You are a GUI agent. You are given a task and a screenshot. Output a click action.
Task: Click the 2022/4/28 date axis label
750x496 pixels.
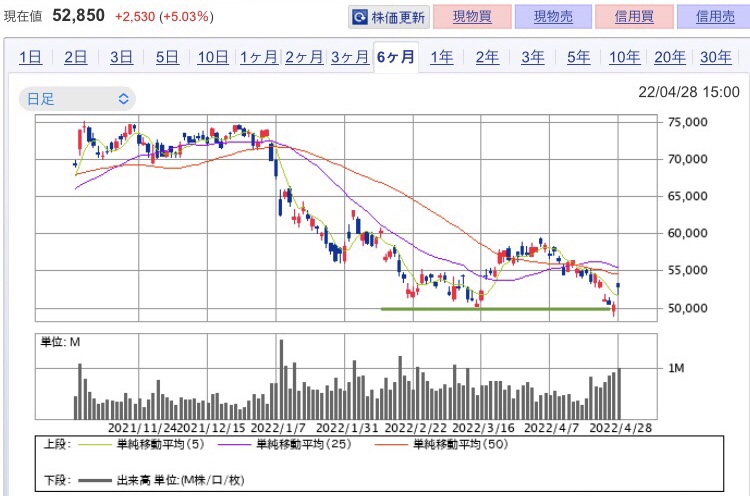pyautogui.click(x=620, y=428)
